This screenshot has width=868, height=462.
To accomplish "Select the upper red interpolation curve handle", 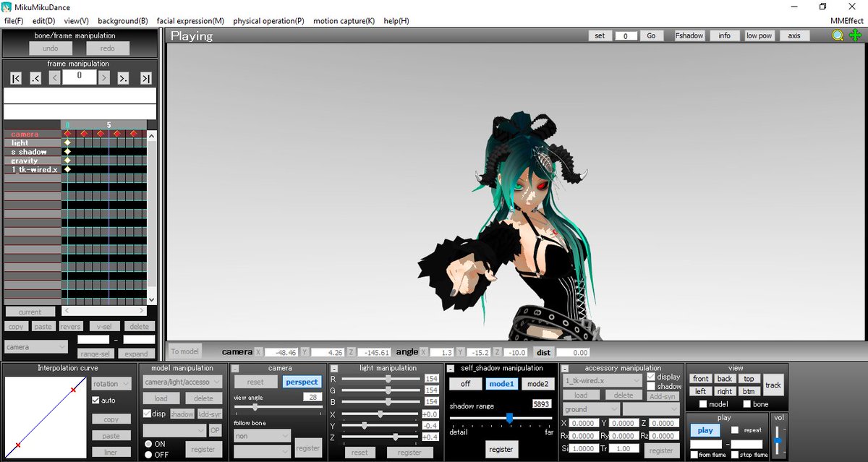I will (x=73, y=390).
